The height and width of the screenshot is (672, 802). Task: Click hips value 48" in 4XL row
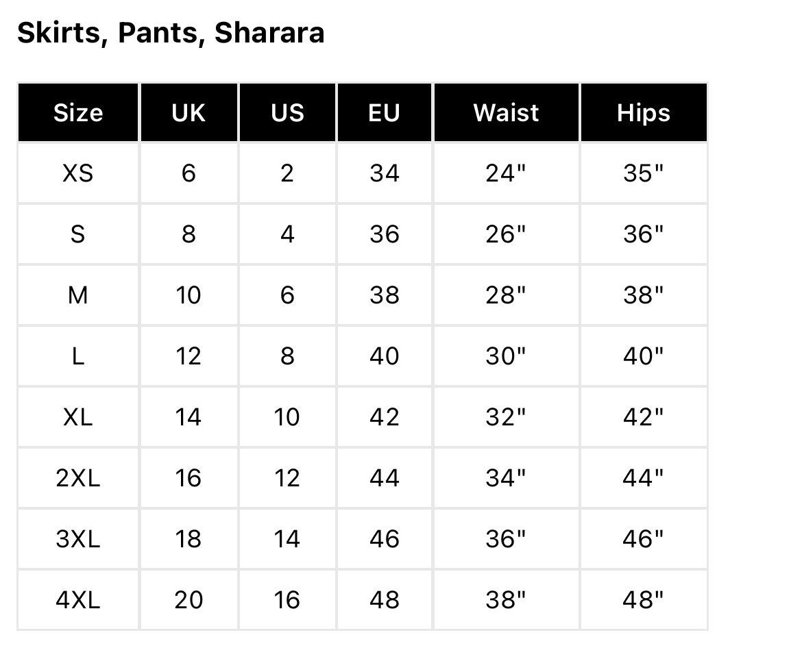pyautogui.click(x=644, y=600)
